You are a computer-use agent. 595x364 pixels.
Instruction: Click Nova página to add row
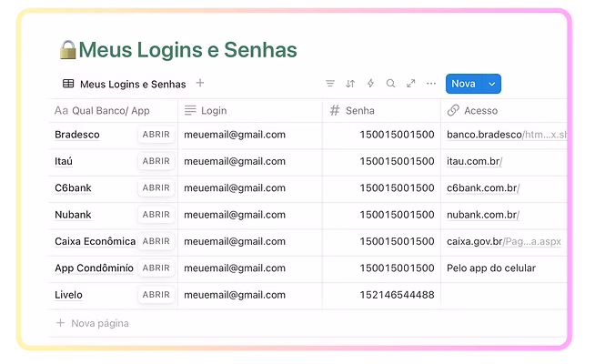coord(99,323)
